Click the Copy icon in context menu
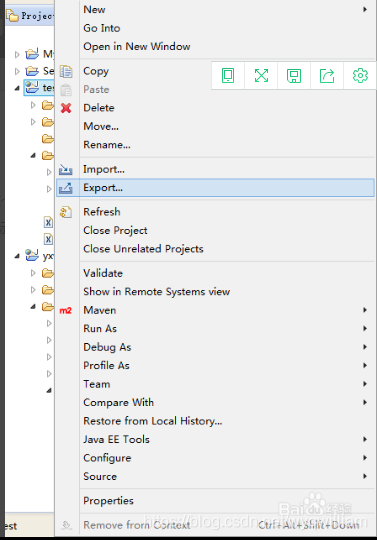The image size is (377, 540). [66, 71]
